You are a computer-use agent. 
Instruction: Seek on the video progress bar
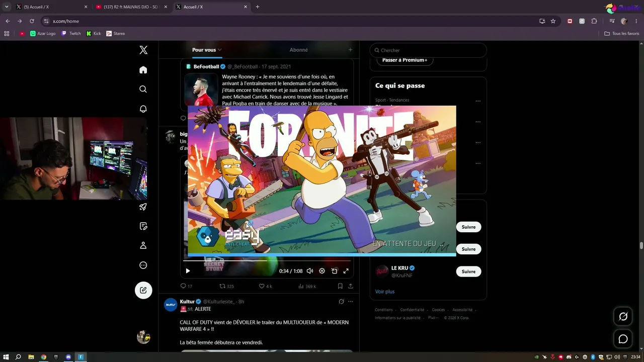267,261
